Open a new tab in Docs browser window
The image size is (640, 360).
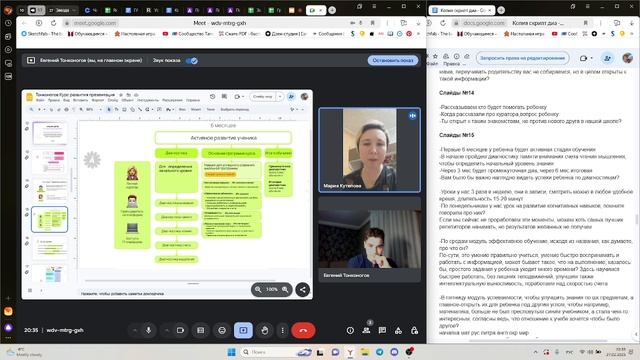[x=501, y=10]
